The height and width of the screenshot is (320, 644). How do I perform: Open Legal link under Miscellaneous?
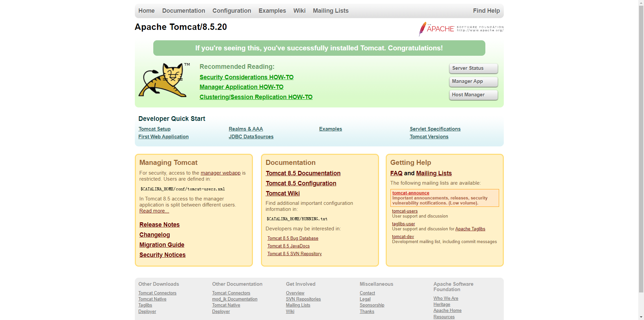[x=365, y=299]
